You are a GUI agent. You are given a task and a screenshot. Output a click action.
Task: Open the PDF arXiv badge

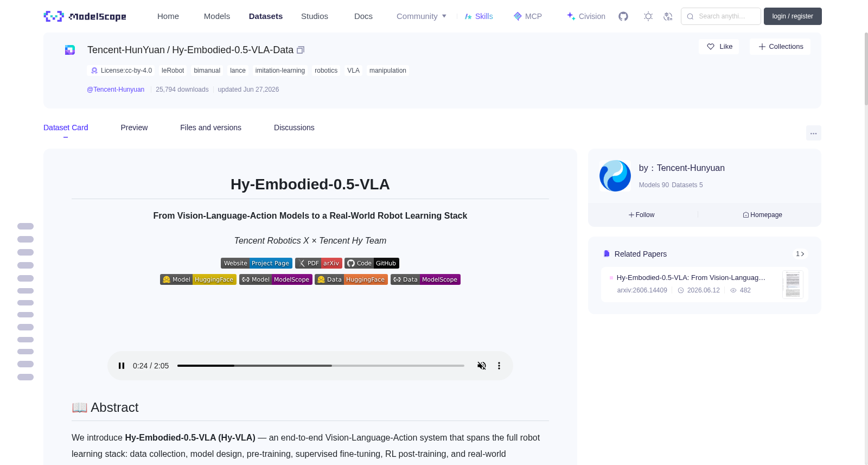click(x=318, y=263)
